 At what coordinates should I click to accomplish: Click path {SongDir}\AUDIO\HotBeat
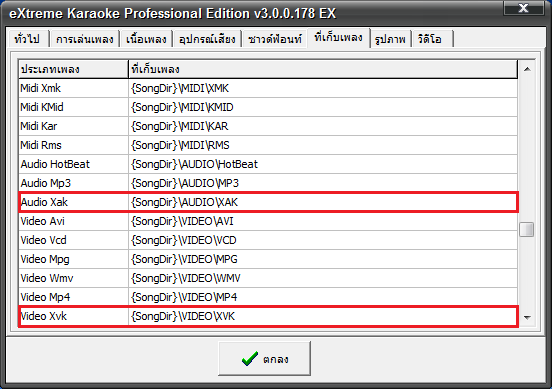coord(194,164)
